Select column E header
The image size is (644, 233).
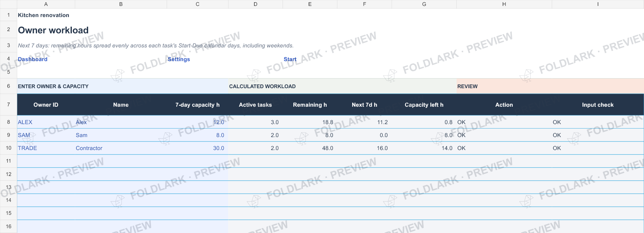310,4
